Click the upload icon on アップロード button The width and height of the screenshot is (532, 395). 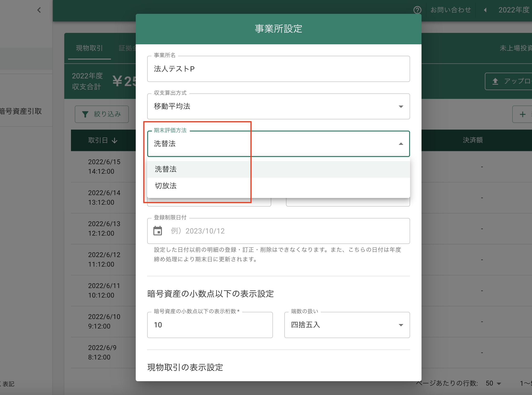[495, 81]
